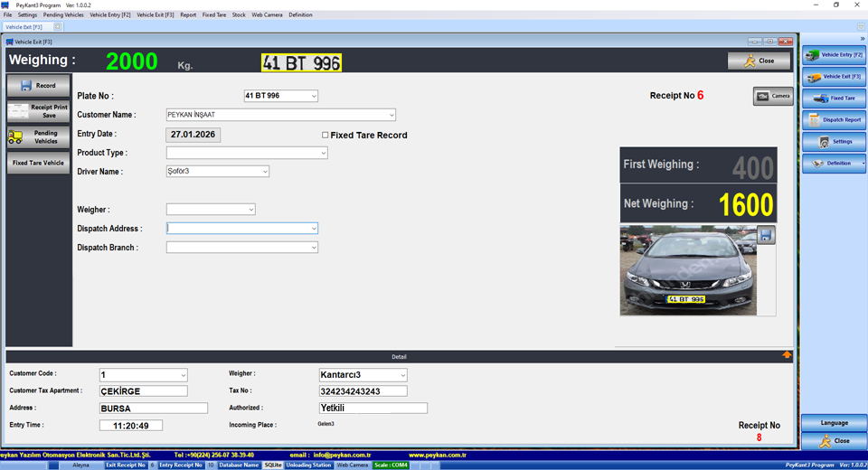Enable the Fixed Tare Record checkbox

[325, 136]
